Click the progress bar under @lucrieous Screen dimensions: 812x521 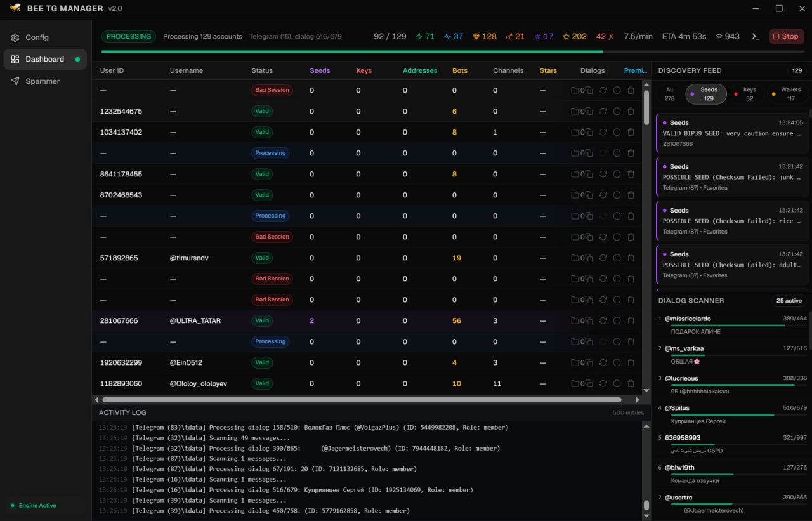[739, 385]
